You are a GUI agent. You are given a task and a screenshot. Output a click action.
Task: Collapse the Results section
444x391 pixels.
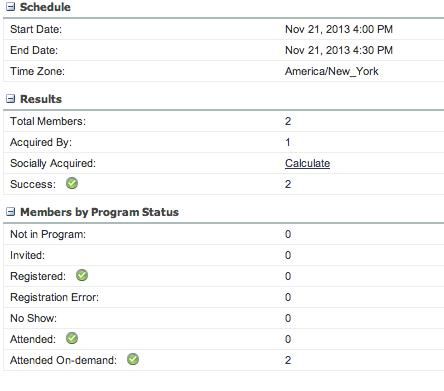point(11,99)
